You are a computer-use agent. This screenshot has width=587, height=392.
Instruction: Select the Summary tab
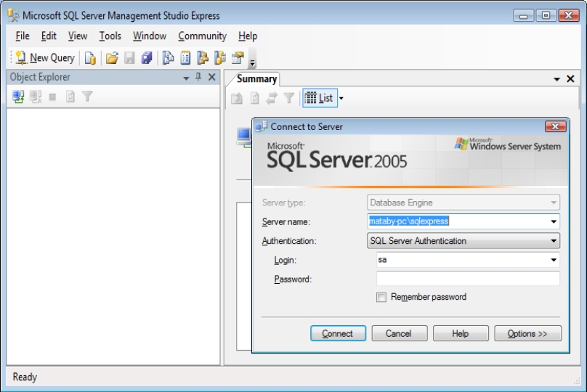[x=256, y=79]
